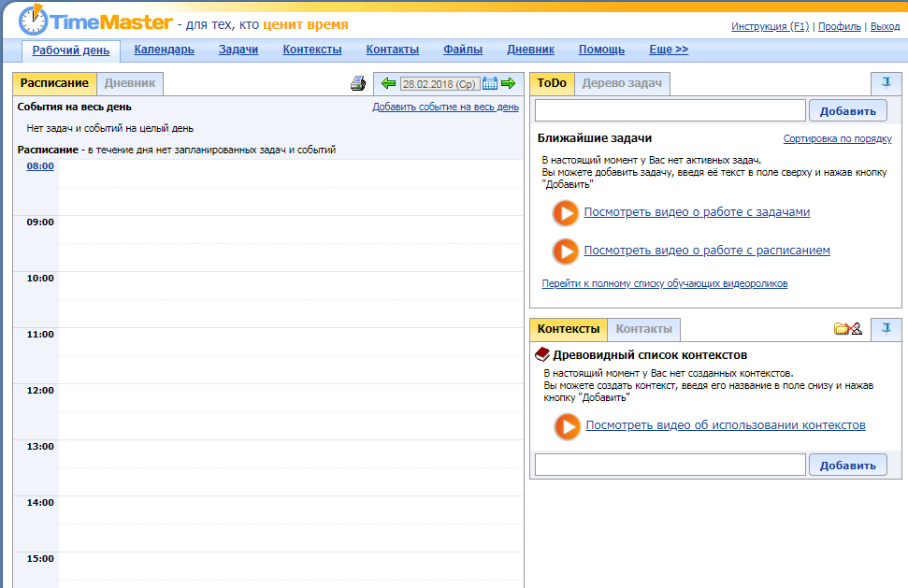This screenshot has height=588, width=908.
Task: Open the date picker calendar icon
Action: click(490, 83)
